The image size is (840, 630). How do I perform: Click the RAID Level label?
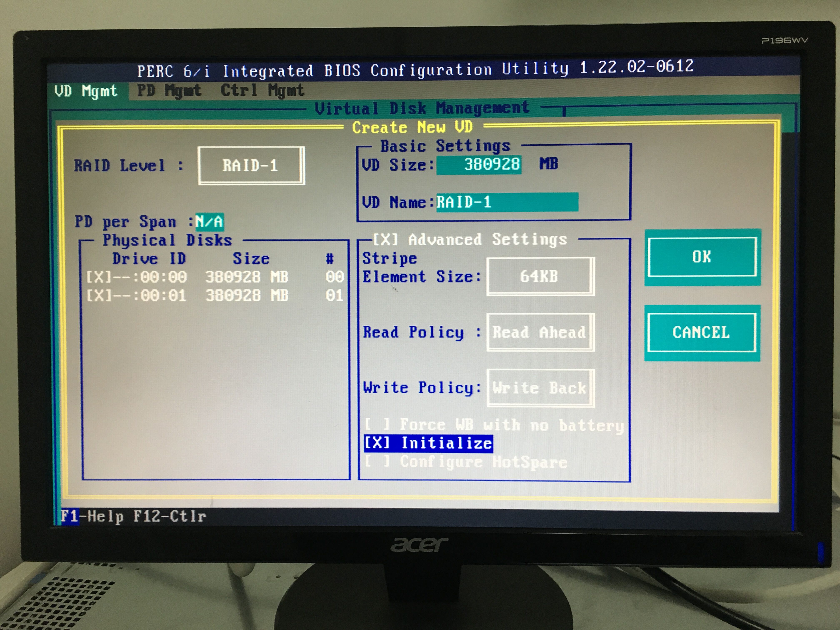point(128,166)
